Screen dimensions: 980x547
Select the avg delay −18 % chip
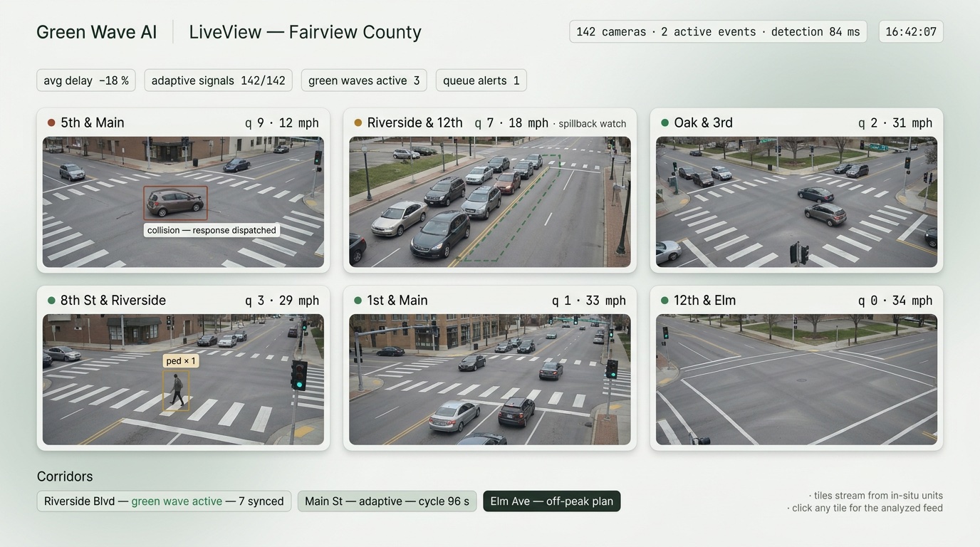point(86,80)
